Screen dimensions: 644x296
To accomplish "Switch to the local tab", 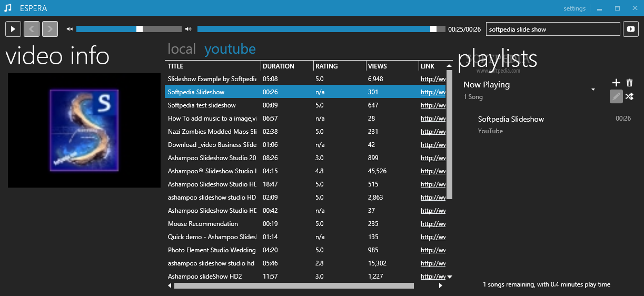I will pos(182,49).
